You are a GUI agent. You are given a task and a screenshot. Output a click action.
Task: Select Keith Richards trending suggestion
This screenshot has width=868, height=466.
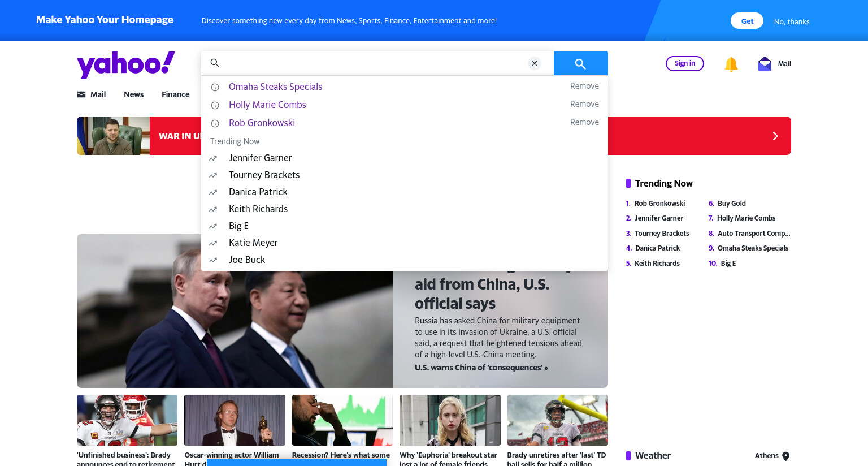click(258, 209)
